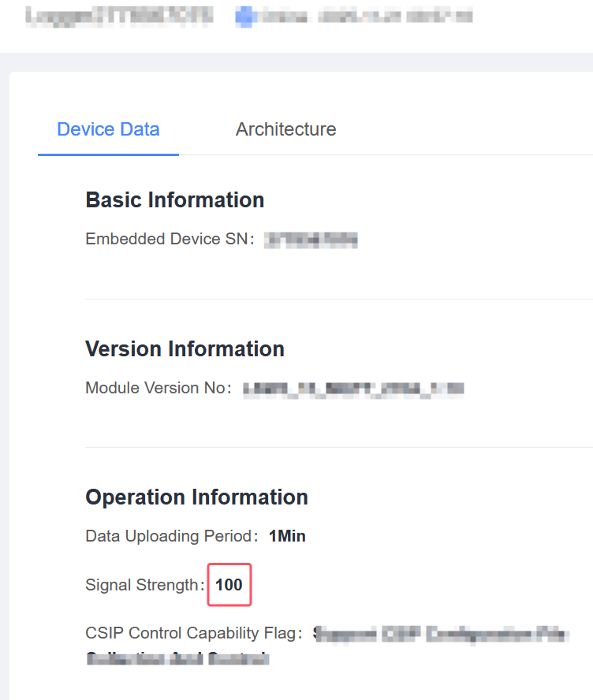Click the divider line below Version Information
Screen dimensions: 593x700
[339, 447]
